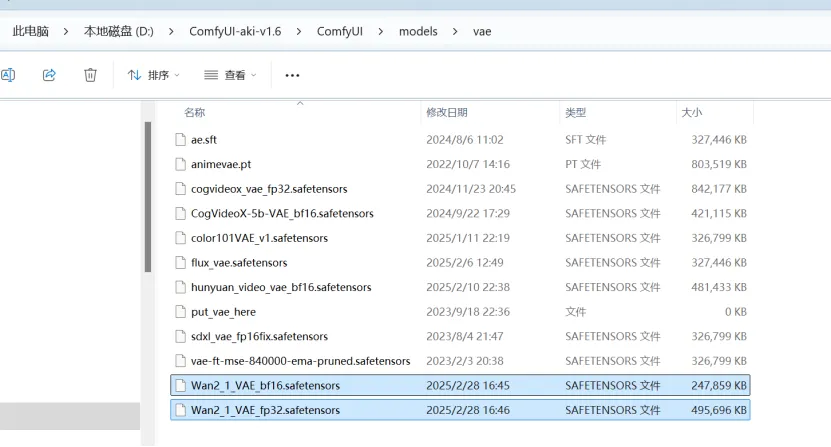The height and width of the screenshot is (447, 831).
Task: Click the Share toolbar icon
Action: coord(49,75)
